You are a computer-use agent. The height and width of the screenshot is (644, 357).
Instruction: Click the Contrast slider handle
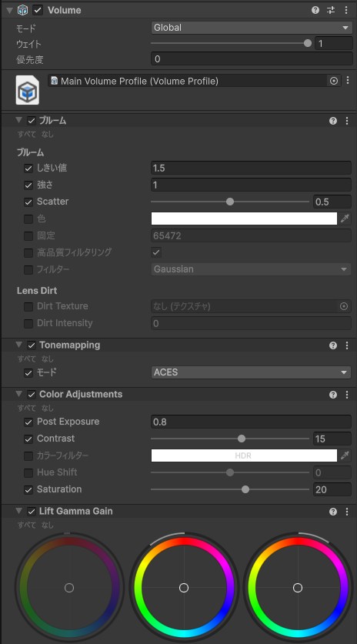[x=242, y=439]
